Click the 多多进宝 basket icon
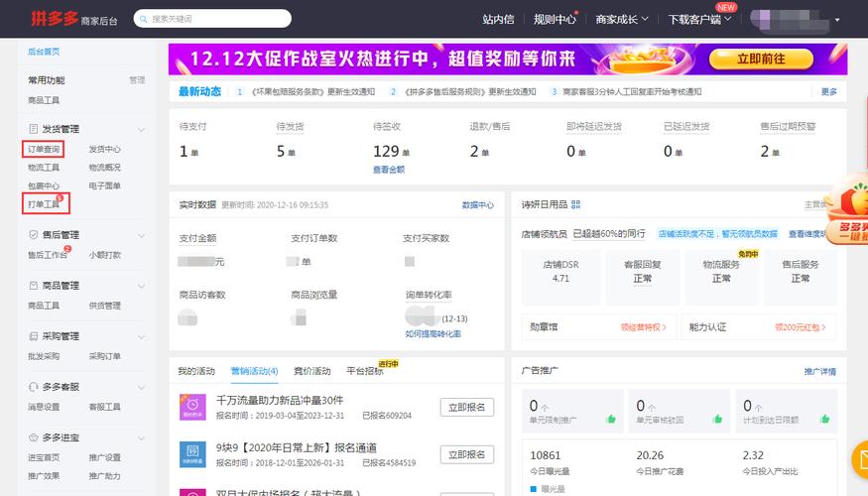 tap(33, 437)
